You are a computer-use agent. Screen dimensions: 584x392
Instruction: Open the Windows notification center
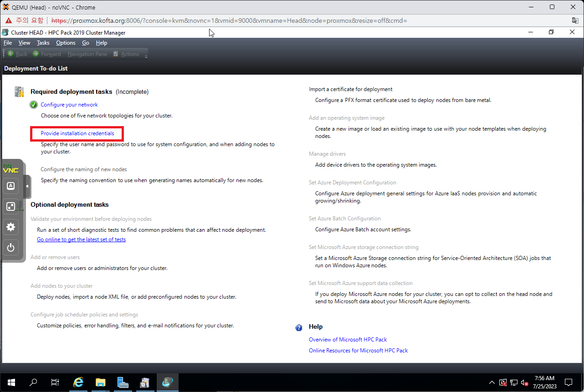(568, 382)
